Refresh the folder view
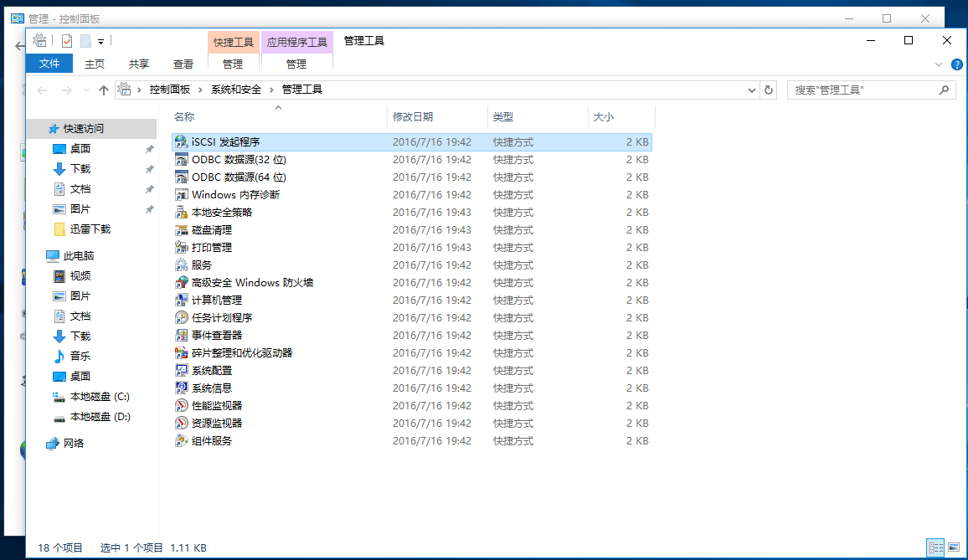This screenshot has width=968, height=560. [x=769, y=90]
